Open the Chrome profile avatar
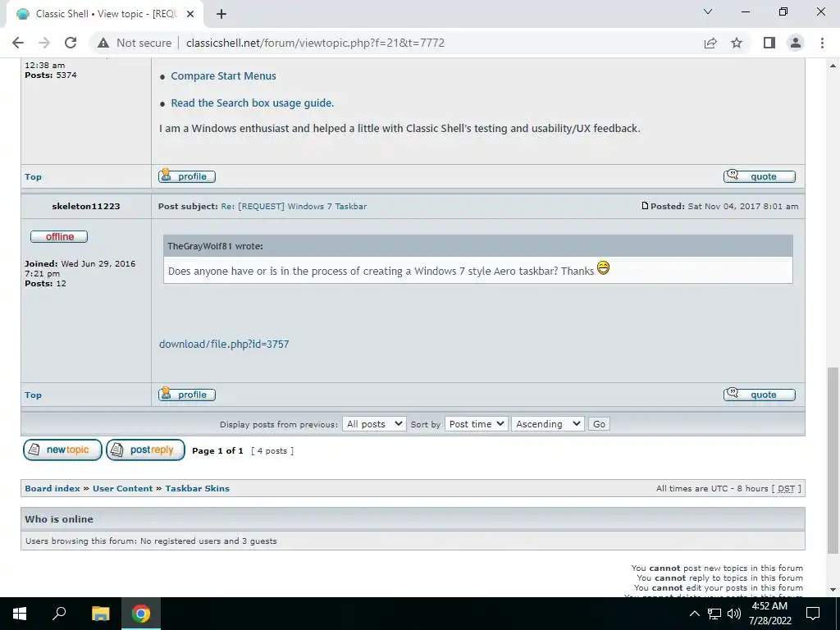Image resolution: width=840 pixels, height=630 pixels. click(x=796, y=43)
